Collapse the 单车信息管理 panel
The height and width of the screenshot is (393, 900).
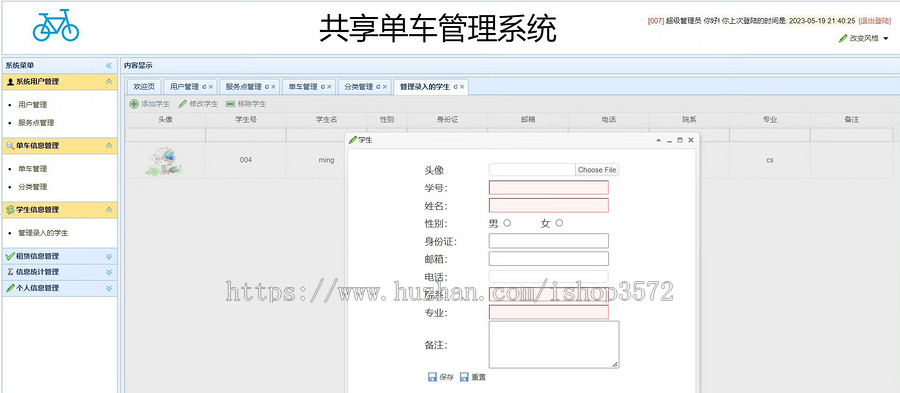[x=109, y=146]
